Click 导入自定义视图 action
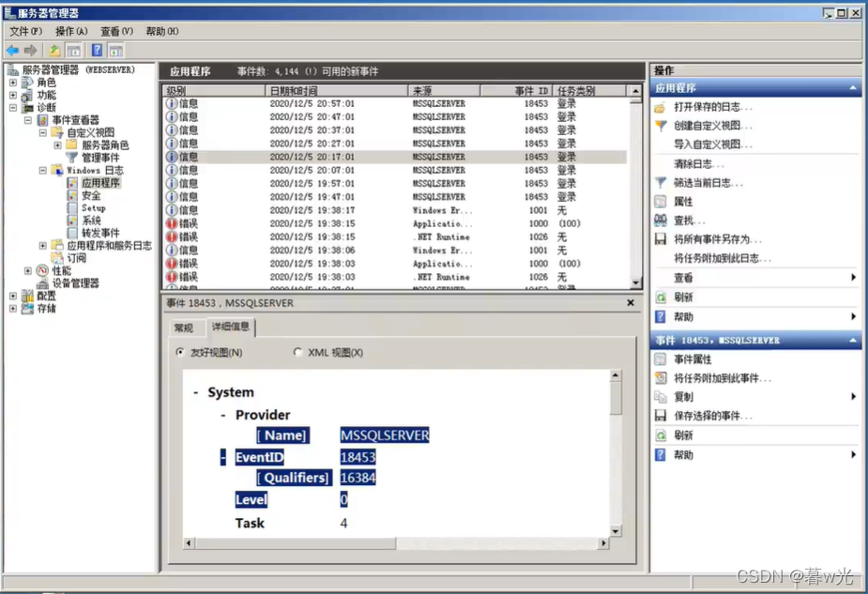Image resolution: width=868 pixels, height=594 pixels. pyautogui.click(x=712, y=145)
